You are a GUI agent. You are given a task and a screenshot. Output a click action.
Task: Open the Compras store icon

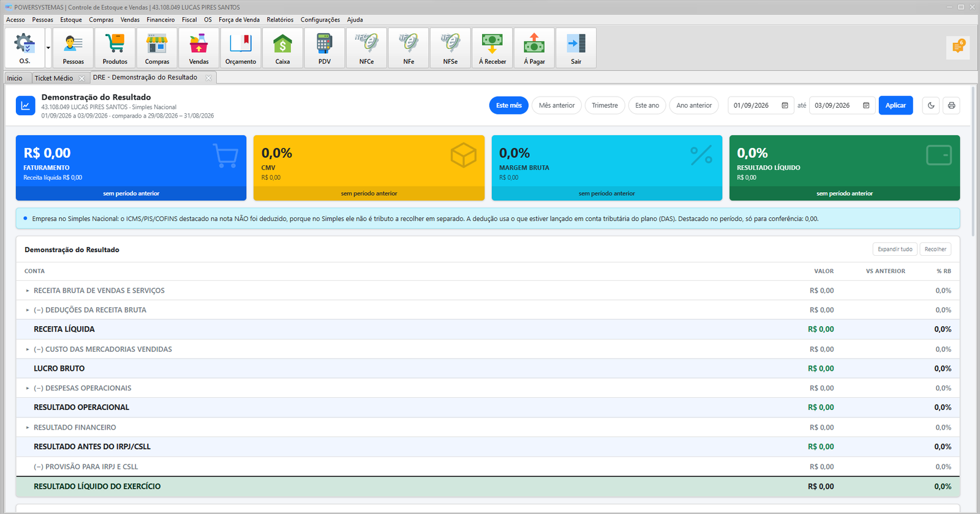click(x=157, y=48)
